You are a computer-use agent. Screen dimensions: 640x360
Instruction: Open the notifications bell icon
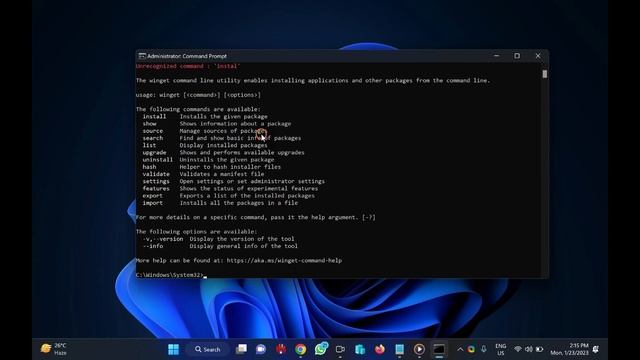[596, 349]
